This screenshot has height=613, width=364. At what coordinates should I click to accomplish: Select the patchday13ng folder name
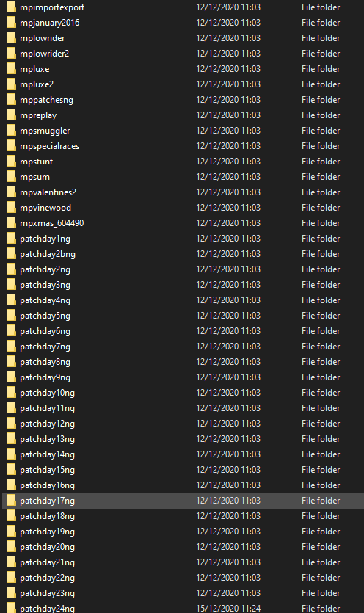click(47, 439)
